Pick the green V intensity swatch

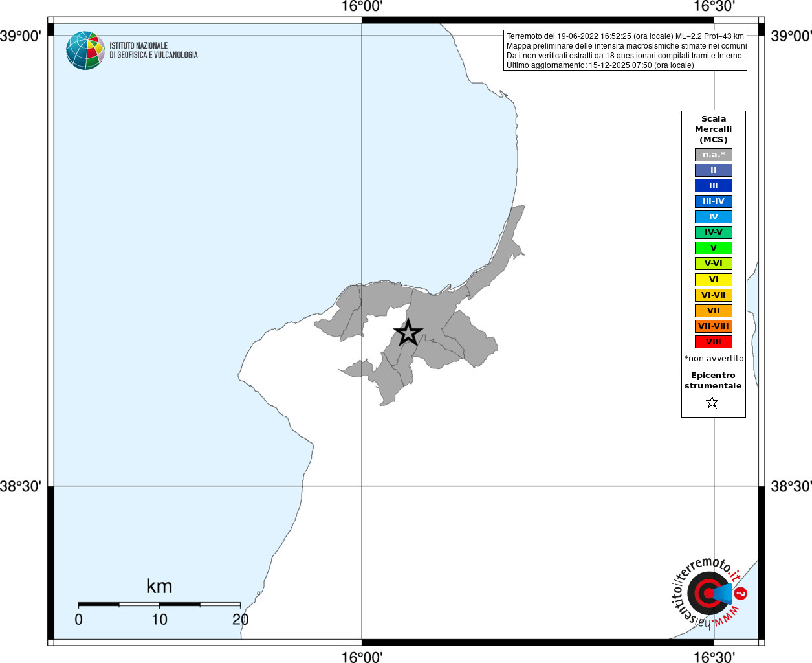pos(714,248)
